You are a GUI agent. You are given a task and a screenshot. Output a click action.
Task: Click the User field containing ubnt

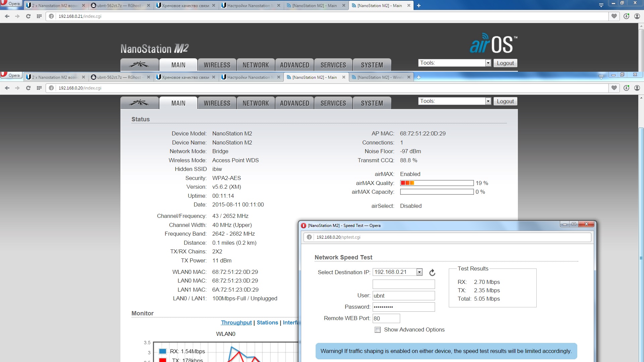point(404,296)
